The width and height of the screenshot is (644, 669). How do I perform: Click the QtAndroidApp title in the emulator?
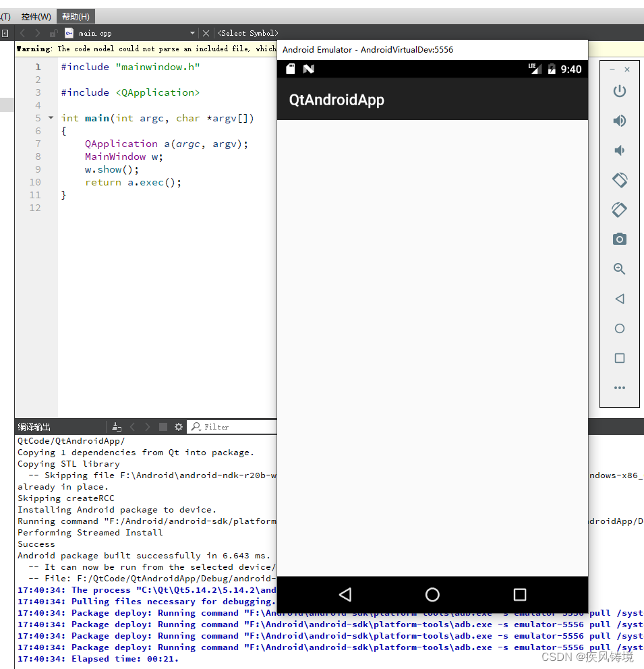[336, 100]
